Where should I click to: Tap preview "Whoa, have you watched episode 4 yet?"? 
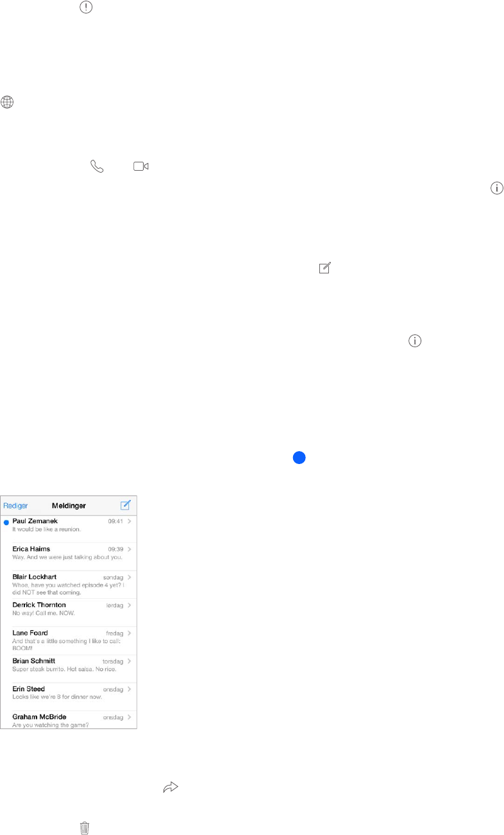(66, 585)
